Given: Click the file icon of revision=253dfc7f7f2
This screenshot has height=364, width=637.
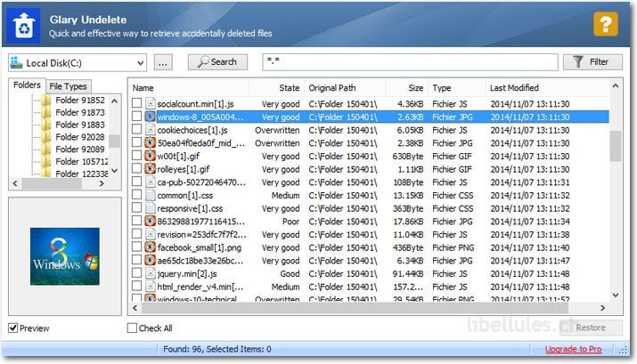Looking at the screenshot, I should [x=151, y=234].
